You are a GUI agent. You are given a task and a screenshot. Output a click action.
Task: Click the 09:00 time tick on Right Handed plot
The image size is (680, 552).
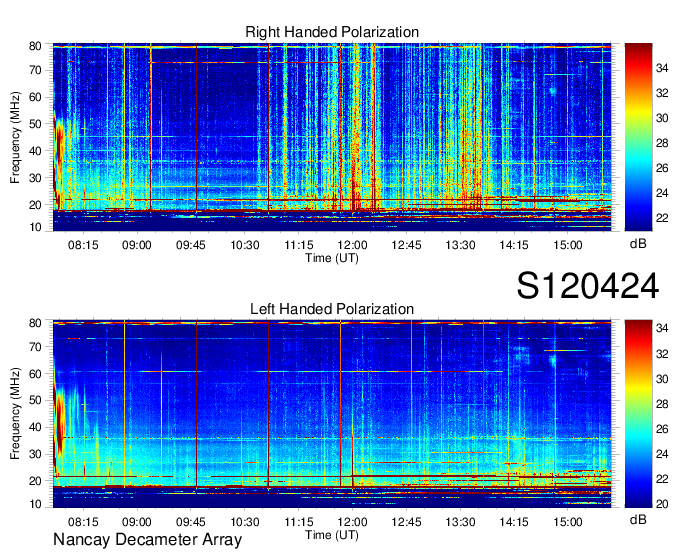[x=137, y=245]
